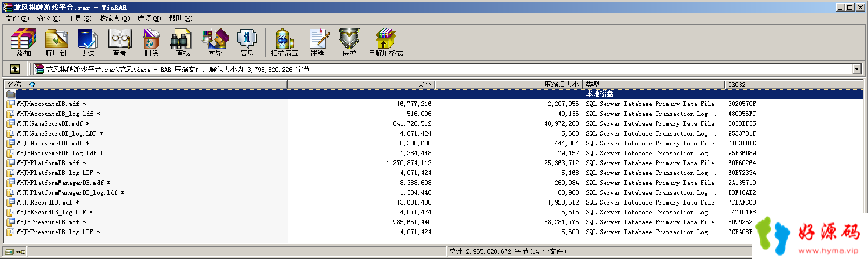Sort by the 名称 (Name) column header
Viewport: 868px width, 259px height.
pos(145,85)
